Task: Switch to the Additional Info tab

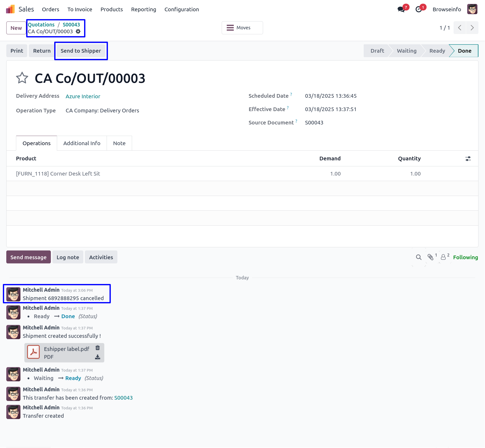Action: [x=82, y=143]
